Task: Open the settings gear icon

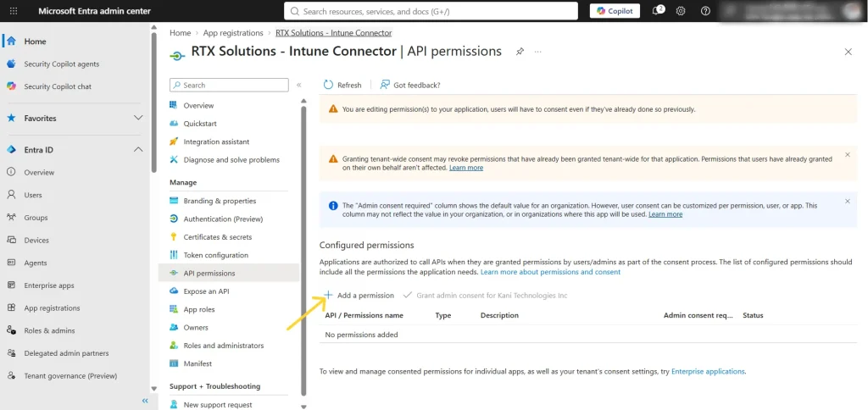Action: 682,11
